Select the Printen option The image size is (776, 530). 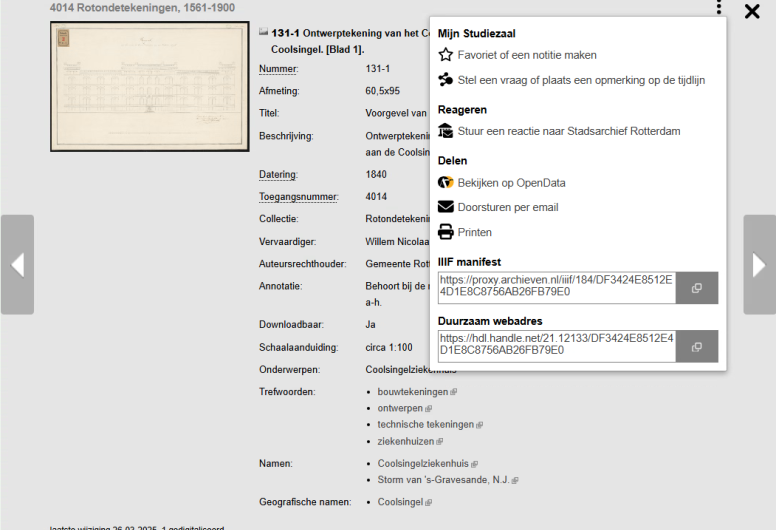click(x=474, y=232)
